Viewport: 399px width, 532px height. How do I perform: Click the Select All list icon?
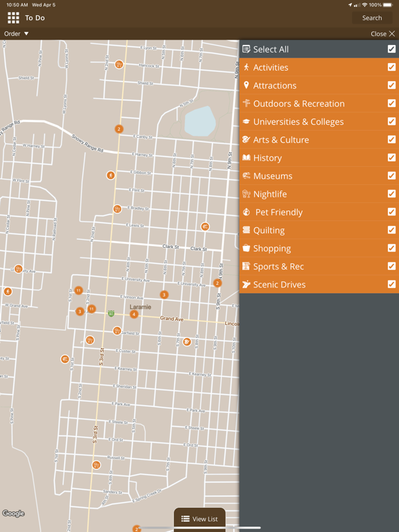pos(247,49)
